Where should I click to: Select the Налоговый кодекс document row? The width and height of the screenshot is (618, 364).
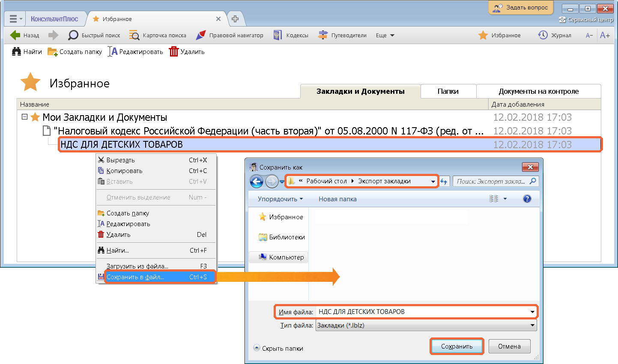[308, 131]
